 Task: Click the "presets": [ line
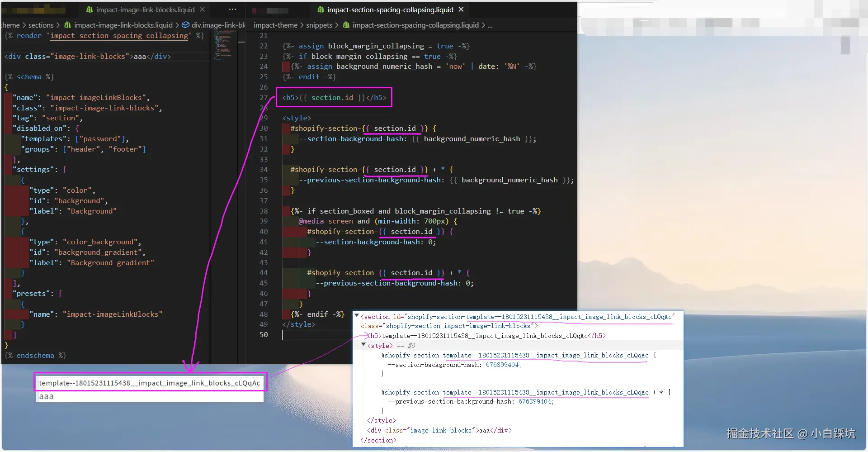38,294
